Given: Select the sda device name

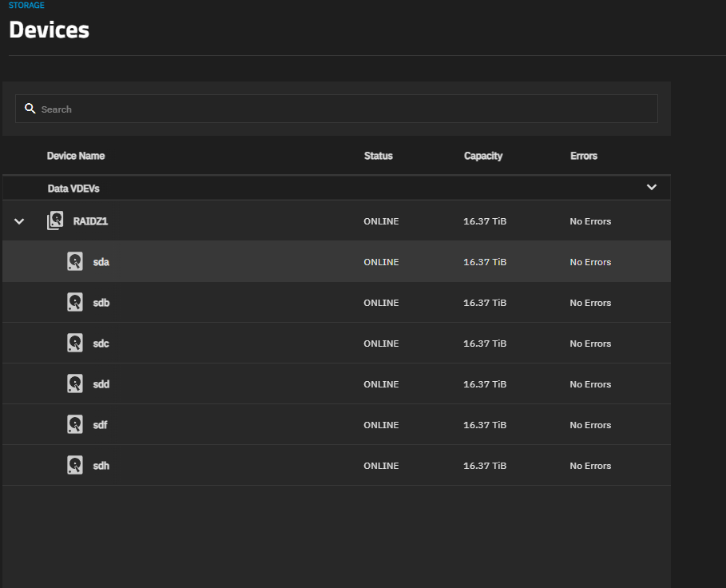Looking at the screenshot, I should click(101, 262).
